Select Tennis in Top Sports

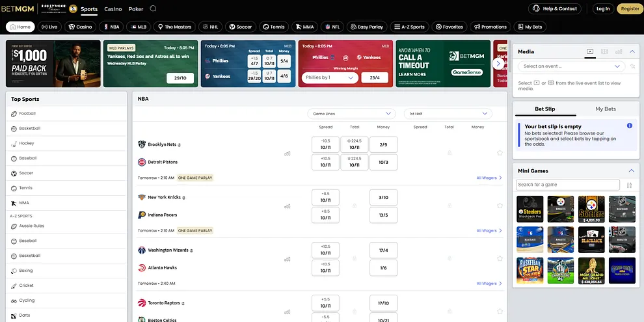point(66,188)
